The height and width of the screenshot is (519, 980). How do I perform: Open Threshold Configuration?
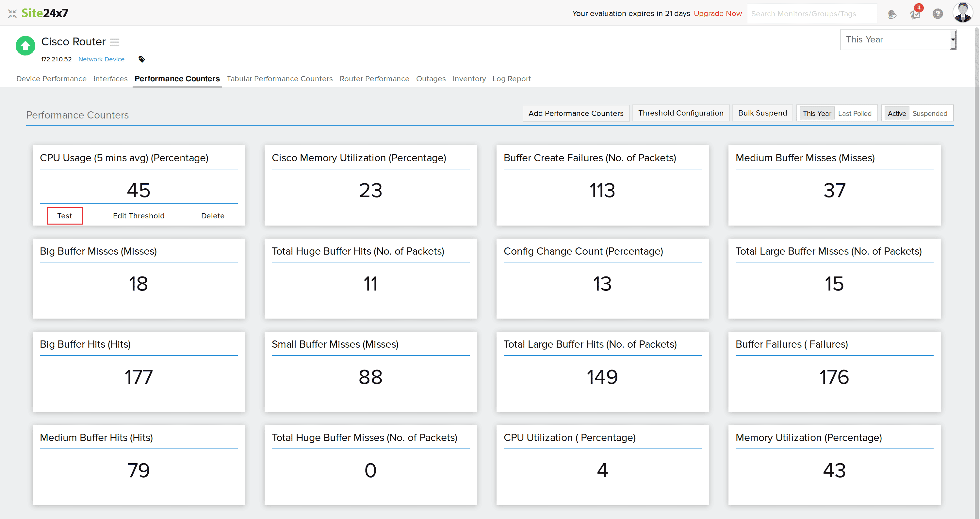pyautogui.click(x=680, y=113)
